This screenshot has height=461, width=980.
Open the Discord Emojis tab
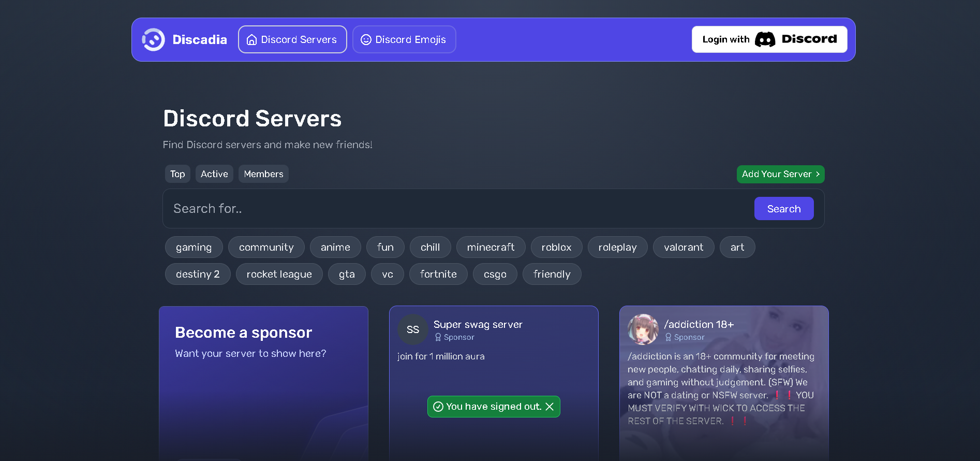pyautogui.click(x=404, y=40)
